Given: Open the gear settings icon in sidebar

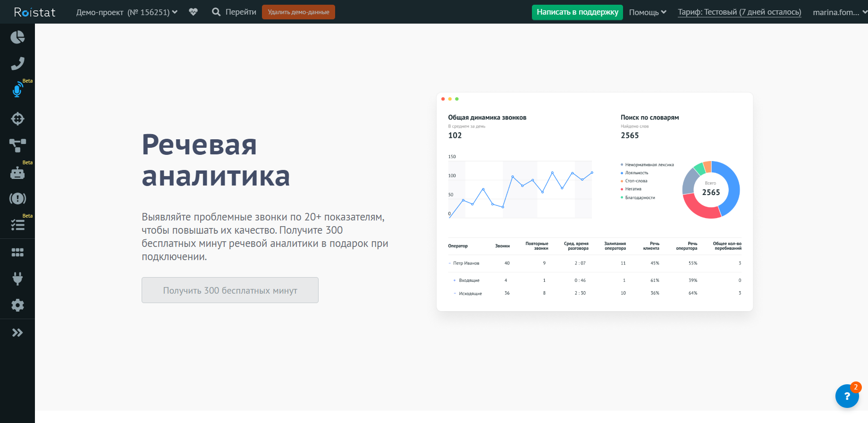Looking at the screenshot, I should coord(17,305).
